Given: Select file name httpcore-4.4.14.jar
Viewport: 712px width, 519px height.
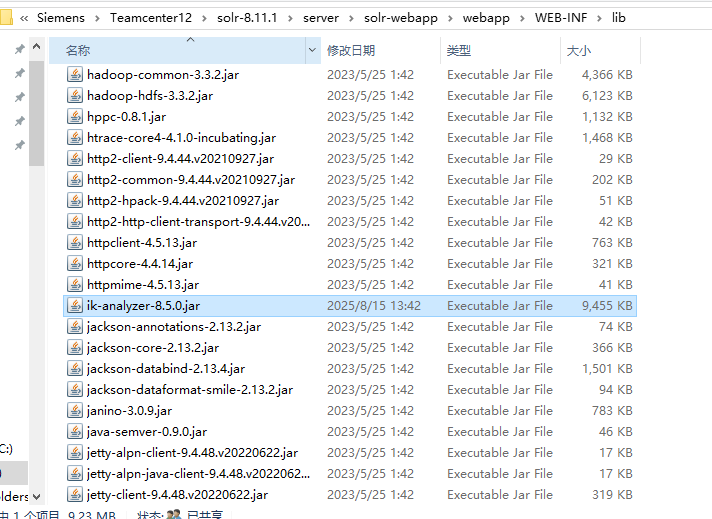Looking at the screenshot, I should pyautogui.click(x=140, y=264).
